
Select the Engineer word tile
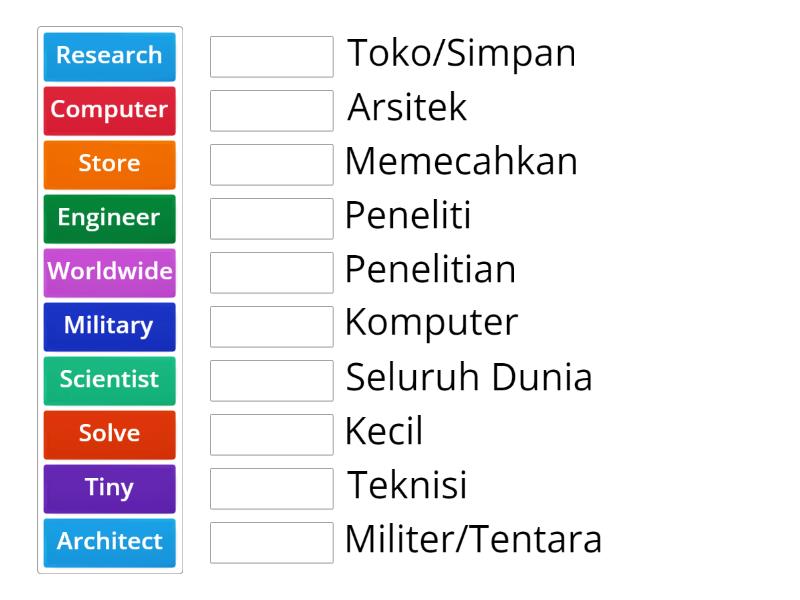[109, 219]
